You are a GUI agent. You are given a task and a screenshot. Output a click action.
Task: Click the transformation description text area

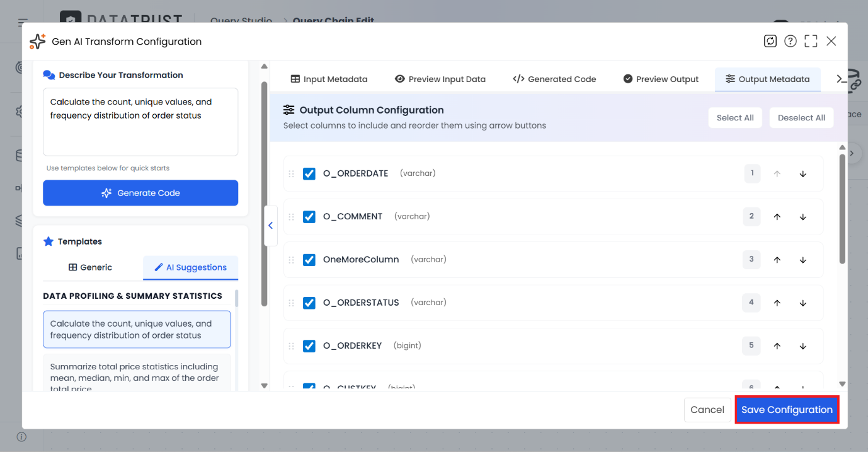pyautogui.click(x=140, y=122)
